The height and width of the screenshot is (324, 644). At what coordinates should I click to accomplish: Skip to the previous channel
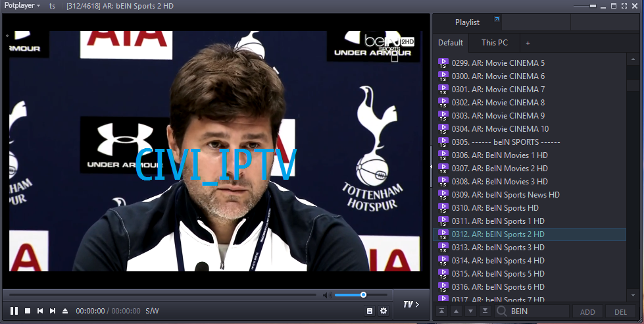click(40, 311)
